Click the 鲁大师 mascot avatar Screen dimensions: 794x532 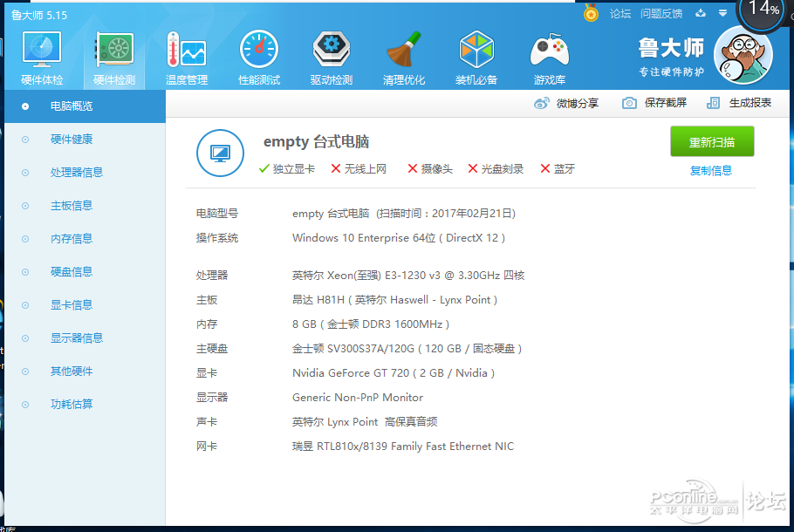pos(743,55)
